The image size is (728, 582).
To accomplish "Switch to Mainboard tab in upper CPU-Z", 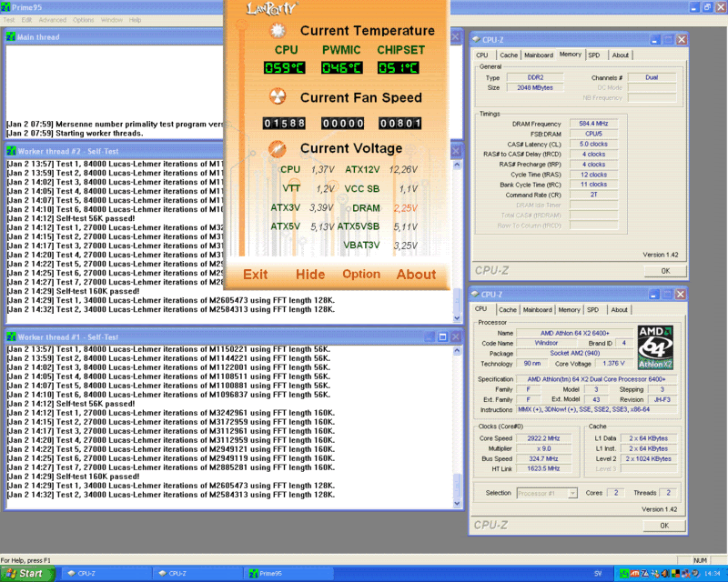I will (539, 55).
